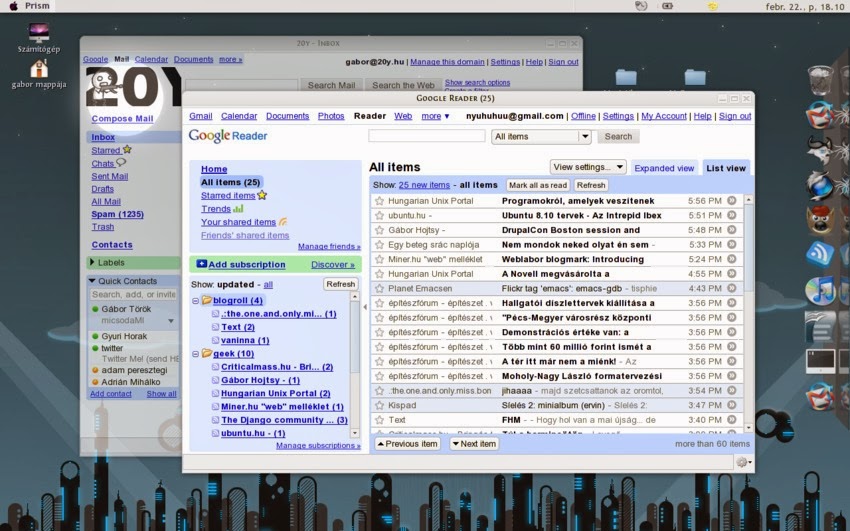The width and height of the screenshot is (850, 531).
Task: Click the Discover link
Action: 333,264
